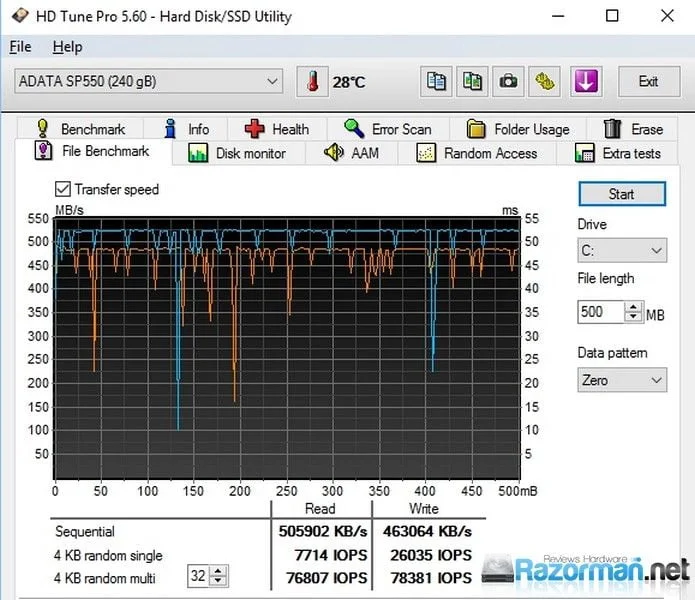Click the thermometer temperature icon

[312, 82]
